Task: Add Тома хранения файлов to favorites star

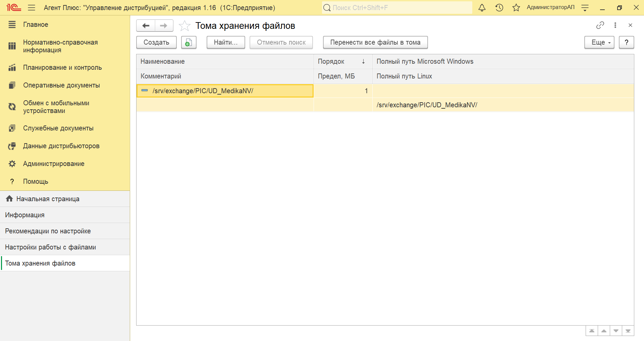Action: coord(184,25)
